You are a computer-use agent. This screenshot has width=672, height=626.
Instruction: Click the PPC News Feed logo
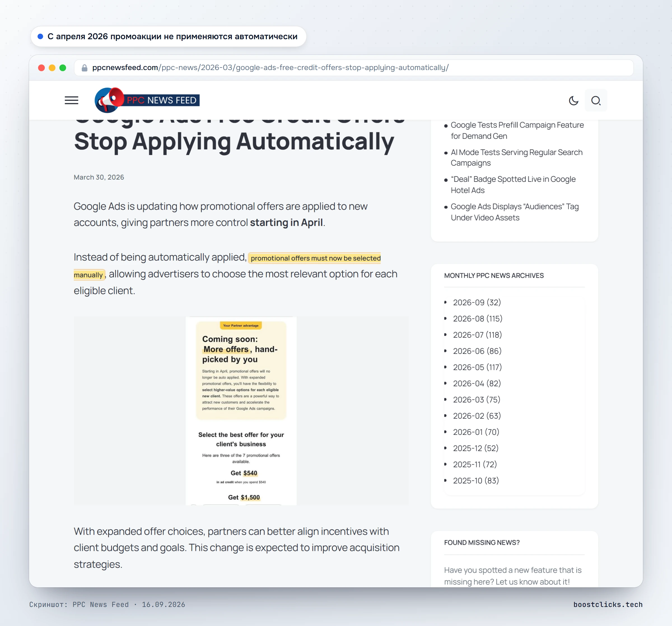click(147, 100)
